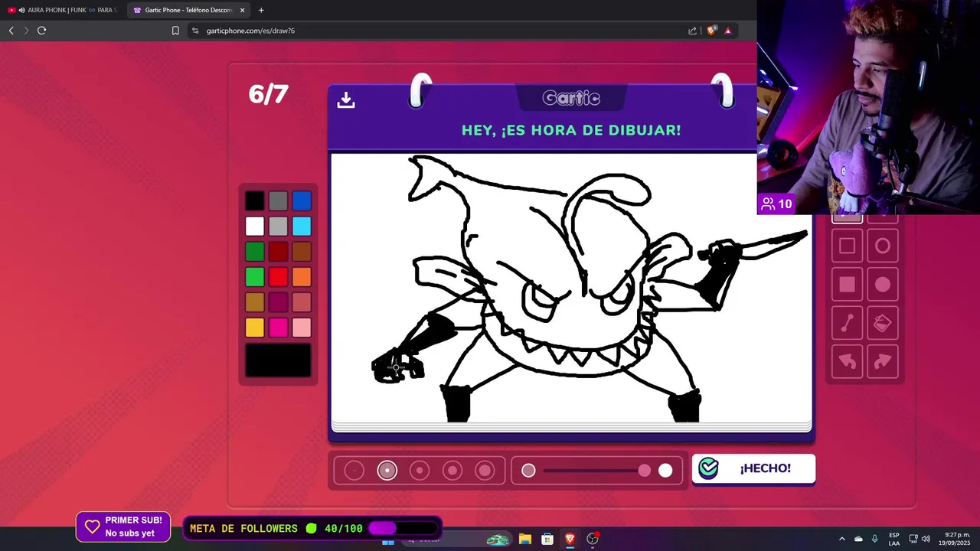Viewport: 980px width, 551px height.
Task: Bookmark this page with the bookmark icon
Action: click(x=175, y=31)
